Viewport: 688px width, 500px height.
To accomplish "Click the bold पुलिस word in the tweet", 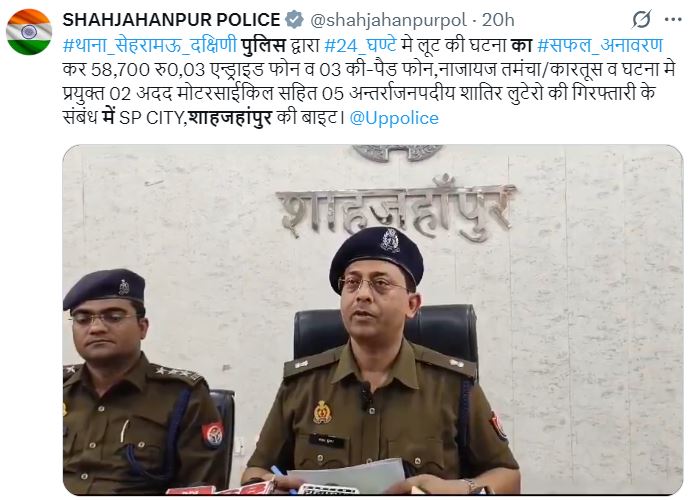I will pos(264,45).
